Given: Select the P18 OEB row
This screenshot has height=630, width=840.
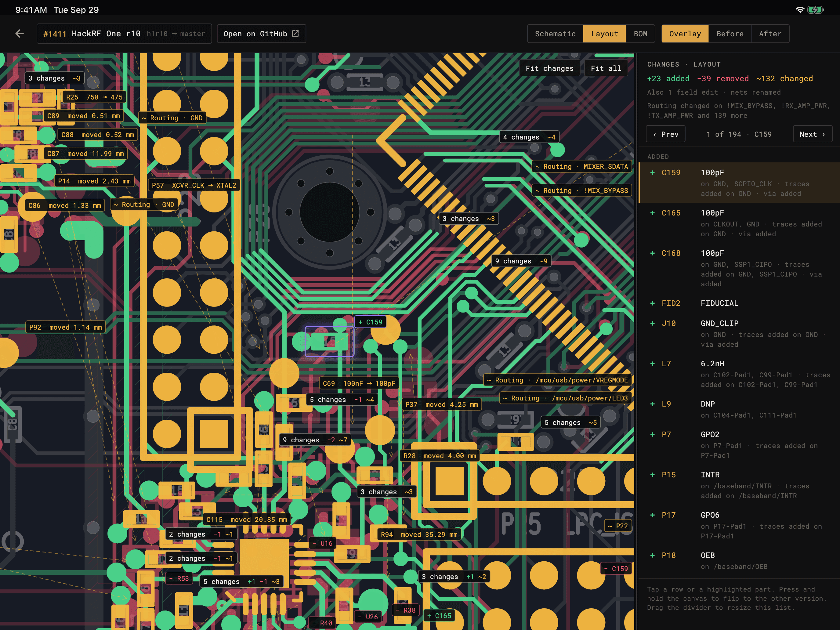Looking at the screenshot, I should pos(739,560).
